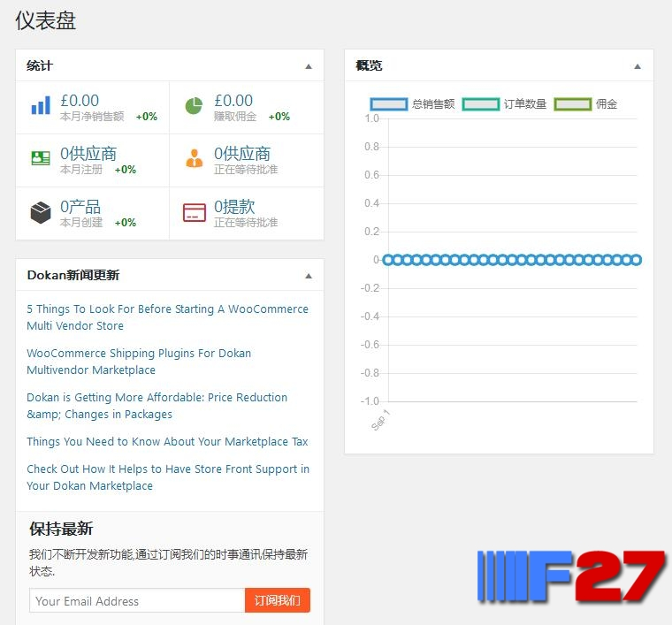Collapse the Dokan新闻更新 panel
The width and height of the screenshot is (672, 625).
coord(309,276)
